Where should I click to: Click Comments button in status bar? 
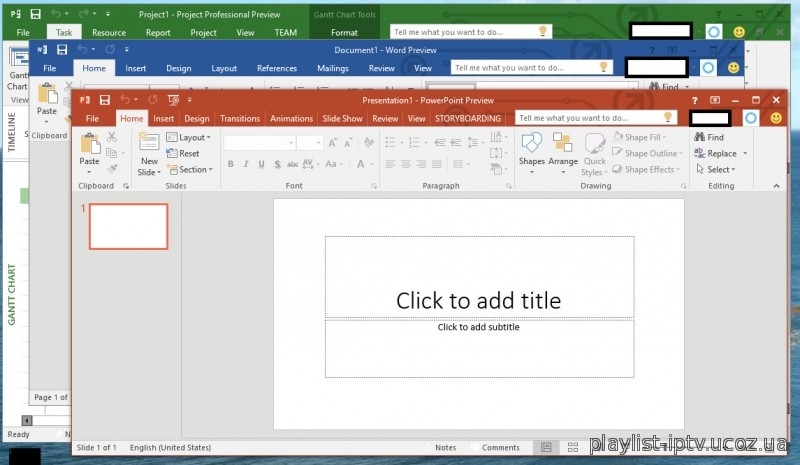coord(495,448)
